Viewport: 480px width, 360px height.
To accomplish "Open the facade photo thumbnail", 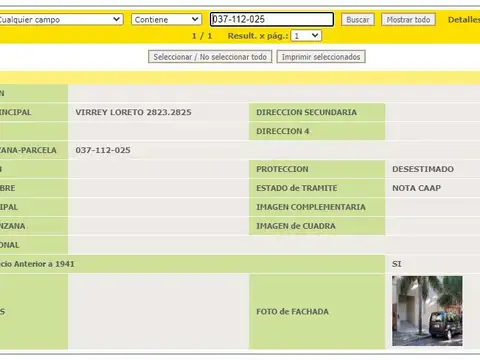I will pyautogui.click(x=427, y=311).
